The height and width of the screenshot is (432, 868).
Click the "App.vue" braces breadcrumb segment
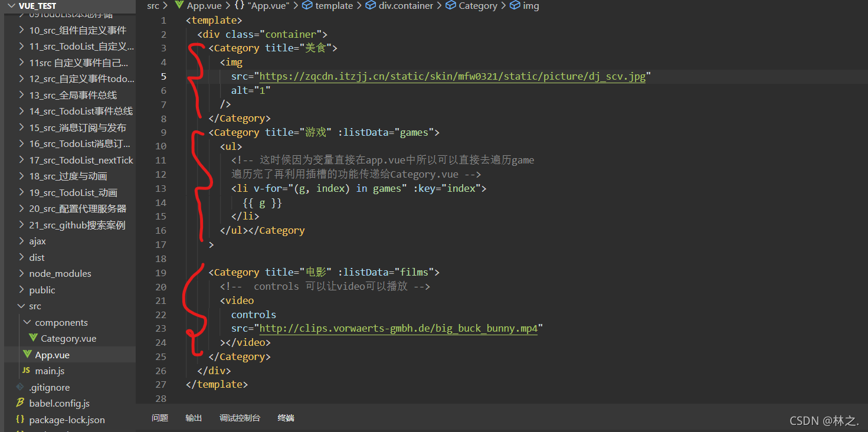261,6
